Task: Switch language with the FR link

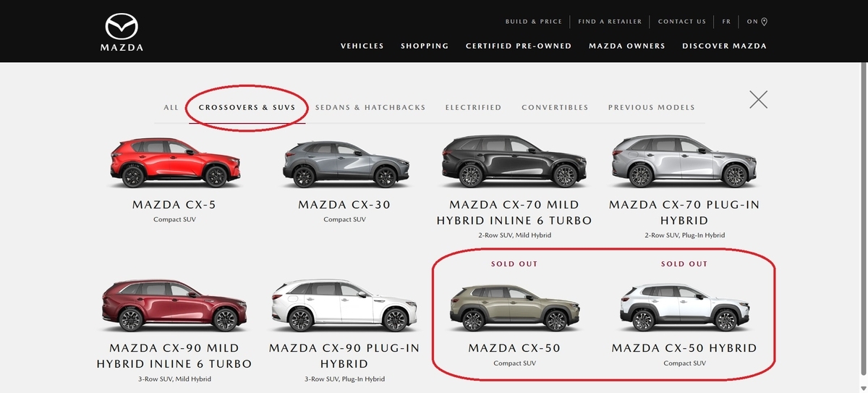Action: 726,22
